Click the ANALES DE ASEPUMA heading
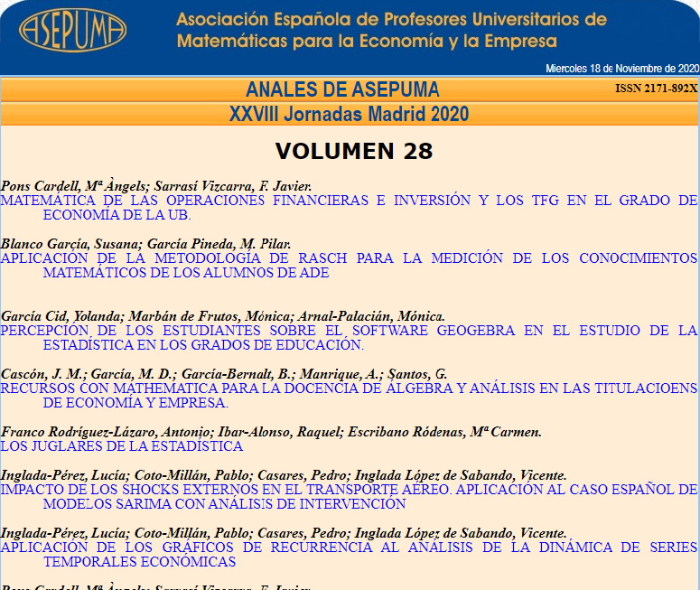 pos(342,89)
